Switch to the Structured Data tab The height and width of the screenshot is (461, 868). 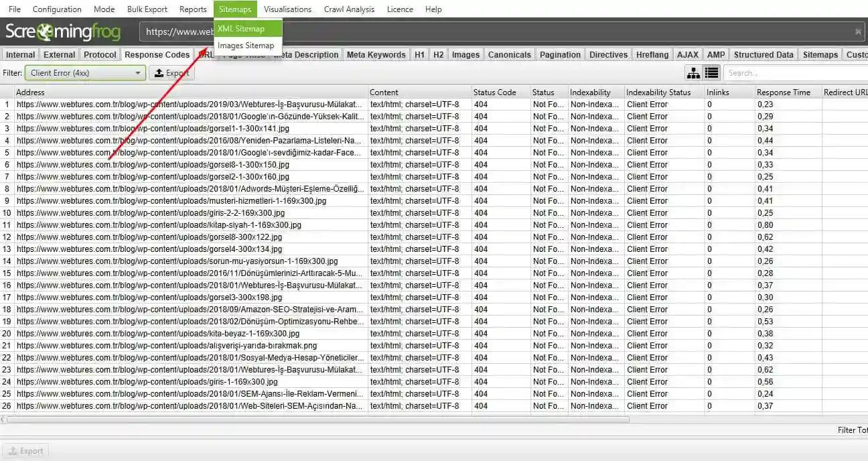click(763, 54)
